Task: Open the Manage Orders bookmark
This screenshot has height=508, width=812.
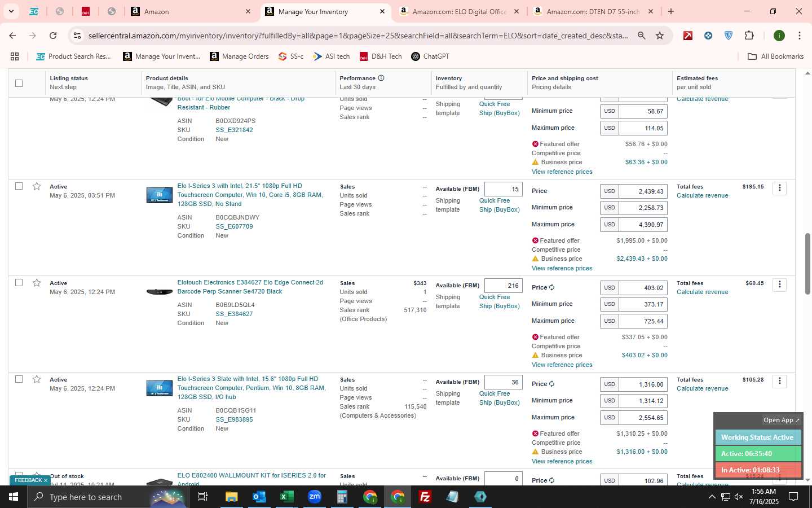Action: (239, 56)
